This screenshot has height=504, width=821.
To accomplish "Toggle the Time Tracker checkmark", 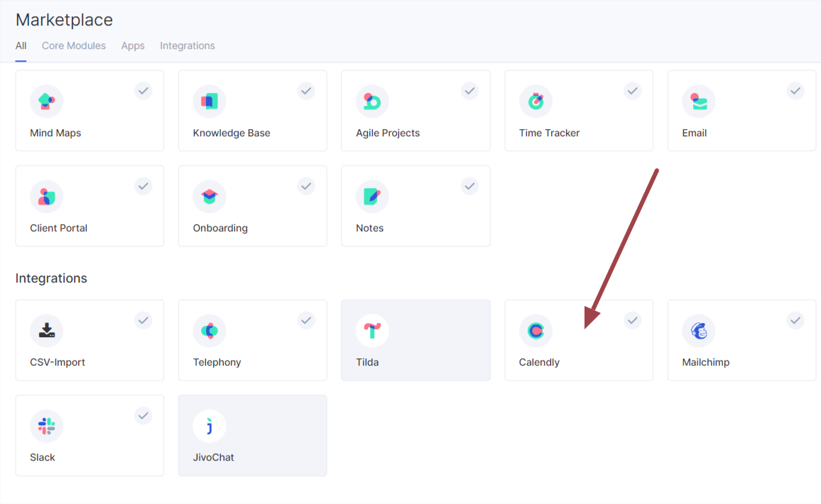I will 633,91.
